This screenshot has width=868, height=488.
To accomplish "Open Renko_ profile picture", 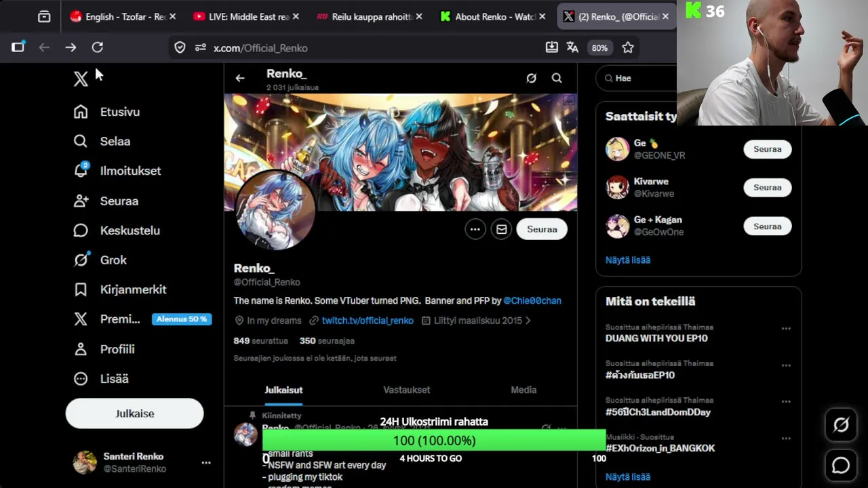I will tap(275, 209).
